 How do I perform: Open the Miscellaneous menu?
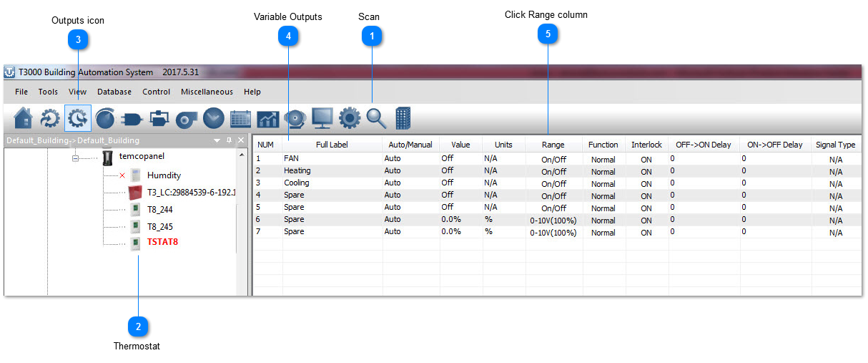tap(207, 92)
